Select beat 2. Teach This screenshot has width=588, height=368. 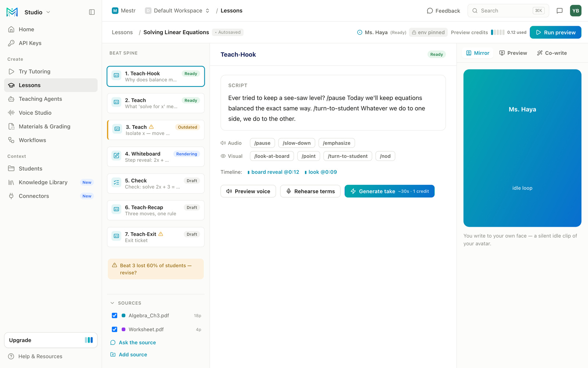156,103
